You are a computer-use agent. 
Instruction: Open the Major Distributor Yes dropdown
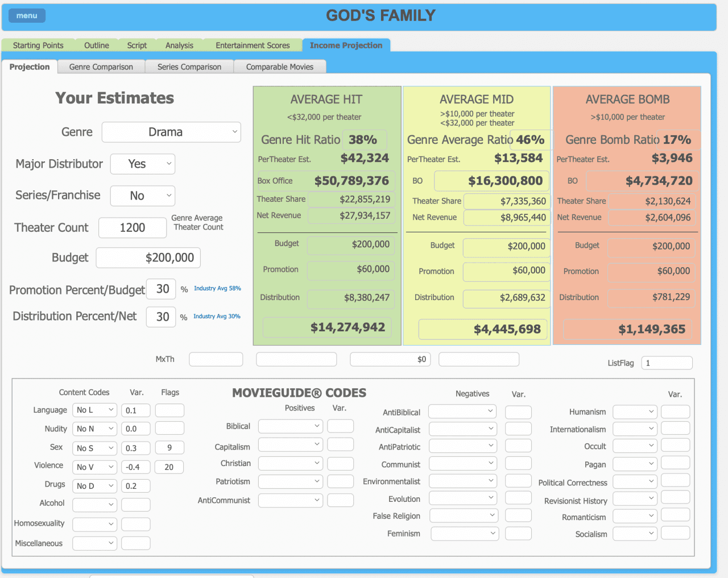pos(143,164)
